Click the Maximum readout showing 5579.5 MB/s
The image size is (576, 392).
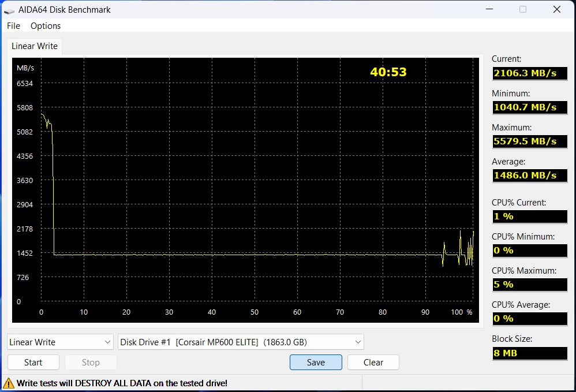[x=529, y=141]
